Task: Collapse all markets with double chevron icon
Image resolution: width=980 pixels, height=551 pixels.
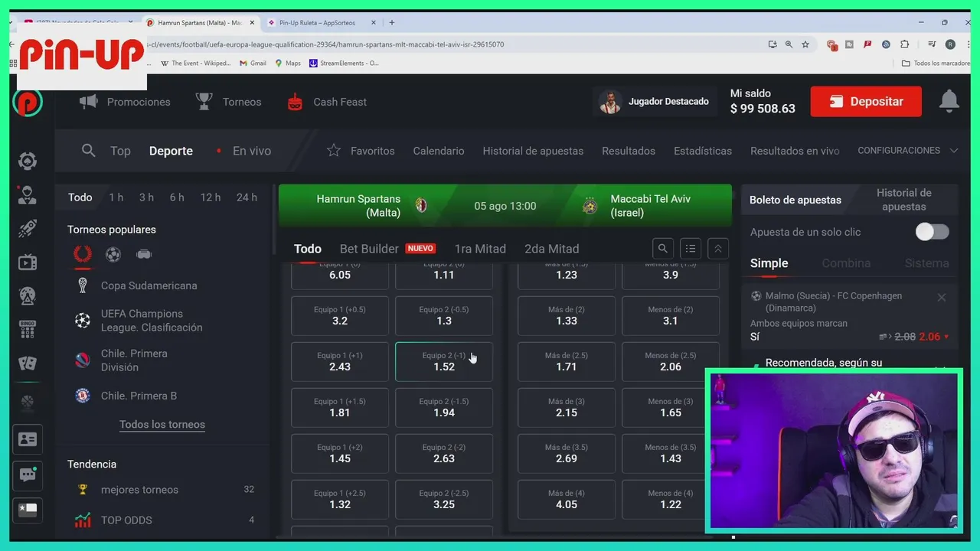Action: point(717,249)
